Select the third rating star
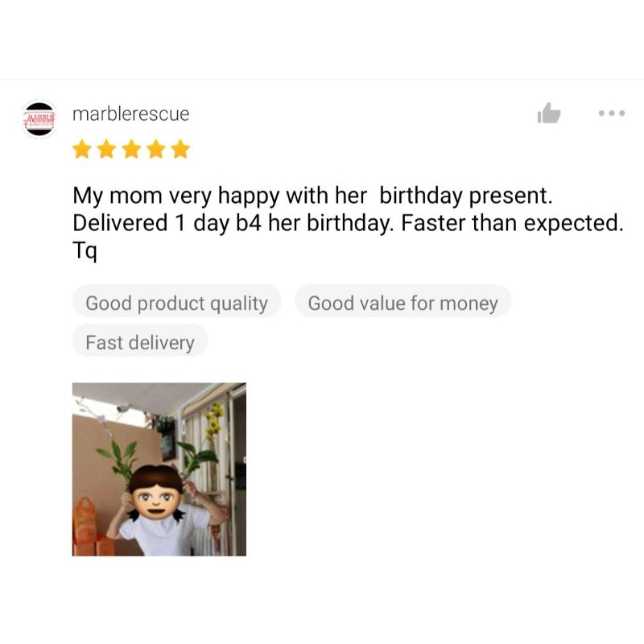The image size is (644, 644). (131, 149)
